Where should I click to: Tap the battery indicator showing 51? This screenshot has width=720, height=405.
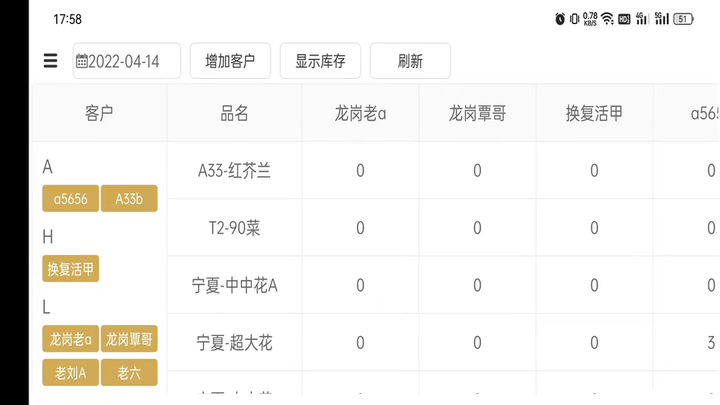click(x=683, y=19)
